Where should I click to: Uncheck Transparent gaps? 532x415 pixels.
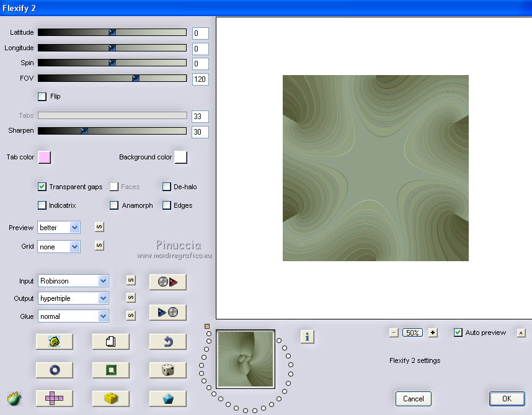42,187
